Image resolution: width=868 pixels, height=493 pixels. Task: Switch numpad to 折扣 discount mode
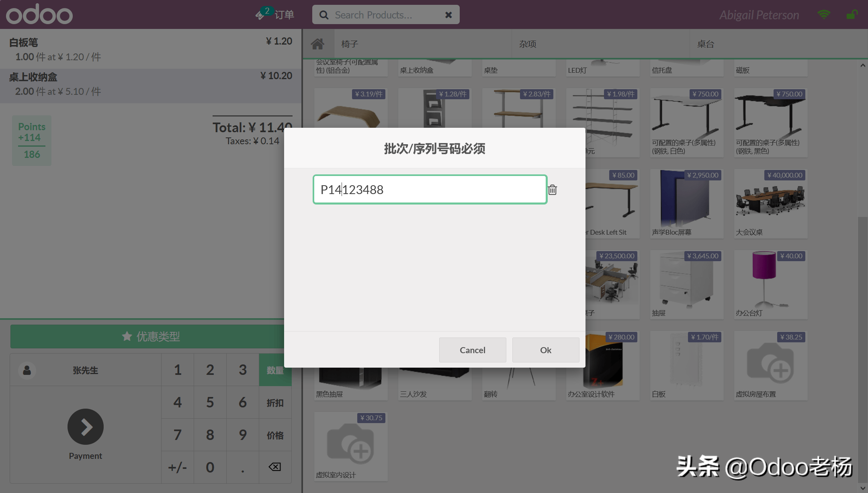pos(275,402)
